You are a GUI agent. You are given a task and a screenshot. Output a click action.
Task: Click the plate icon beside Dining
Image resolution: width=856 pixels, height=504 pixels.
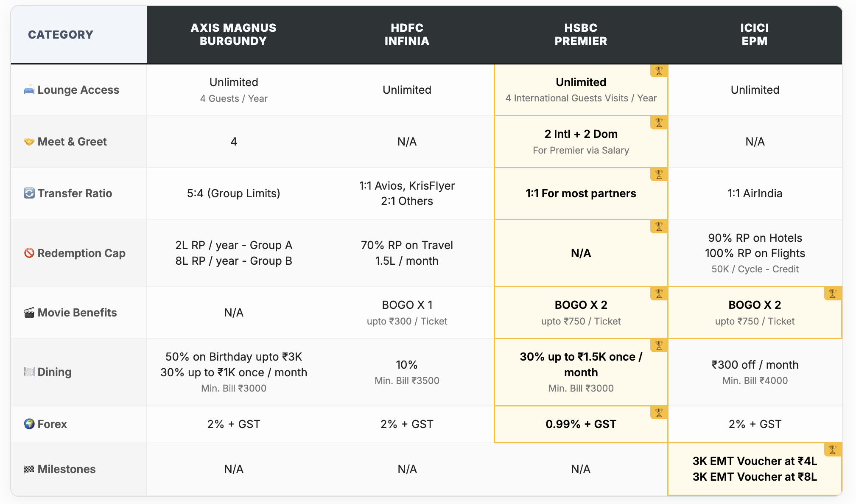pos(29,372)
